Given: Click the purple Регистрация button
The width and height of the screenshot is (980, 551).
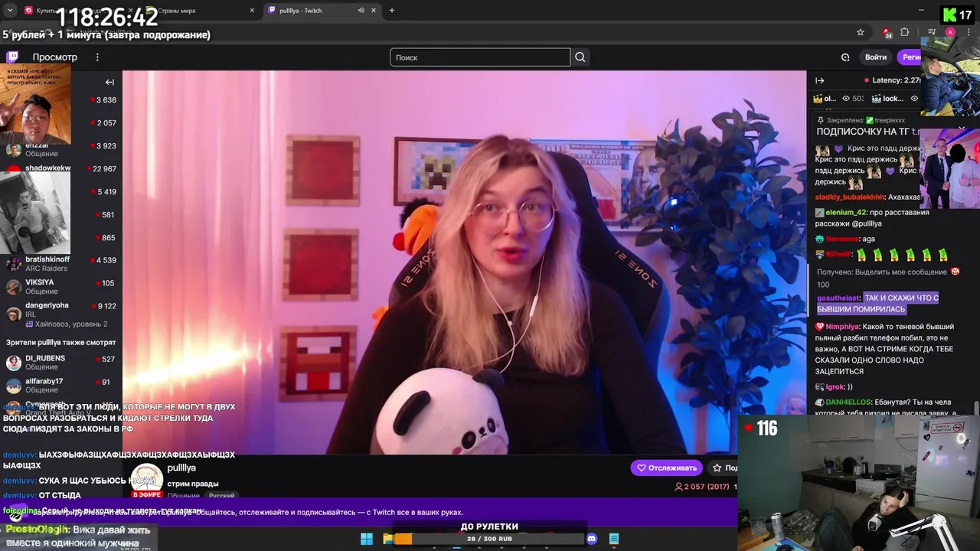Looking at the screenshot, I should tap(910, 57).
